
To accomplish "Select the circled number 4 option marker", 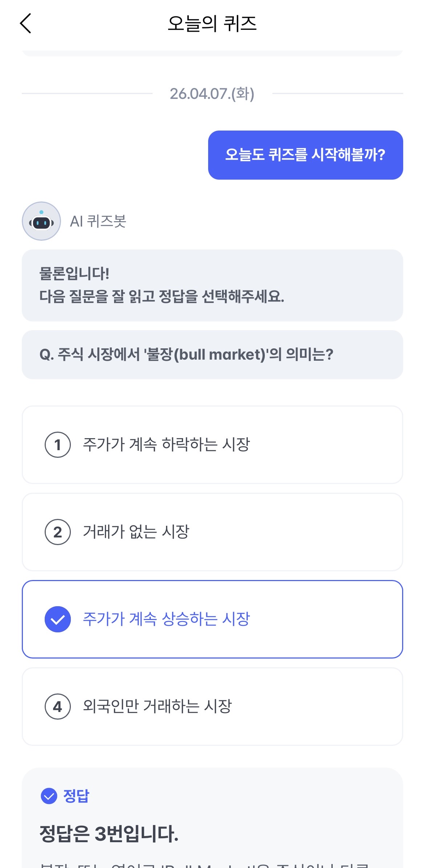I will click(x=58, y=707).
